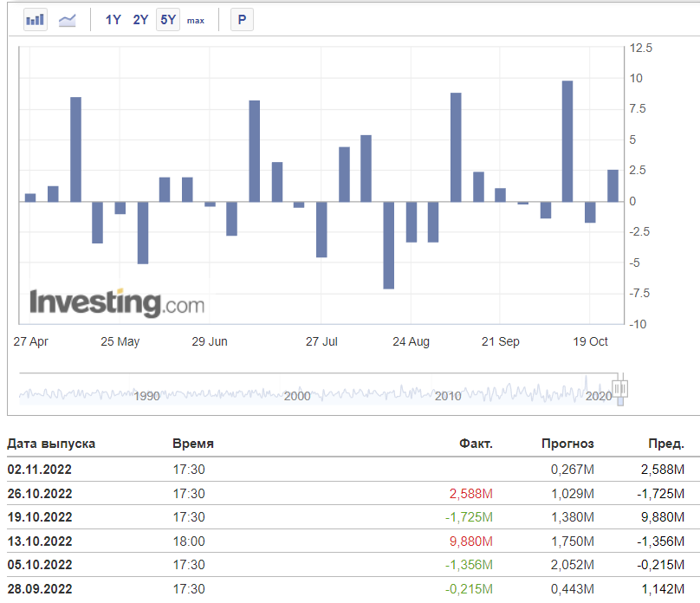Screen dimensions: 700x603
Task: Click the P button in chart toolbar
Action: tap(242, 20)
